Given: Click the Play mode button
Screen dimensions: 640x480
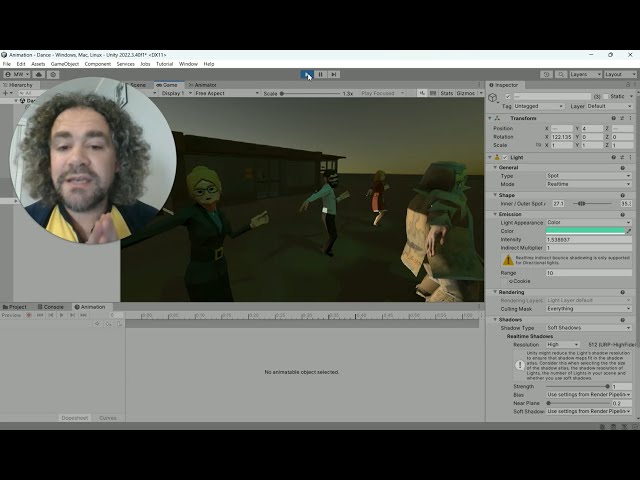Looking at the screenshot, I should point(307,74).
